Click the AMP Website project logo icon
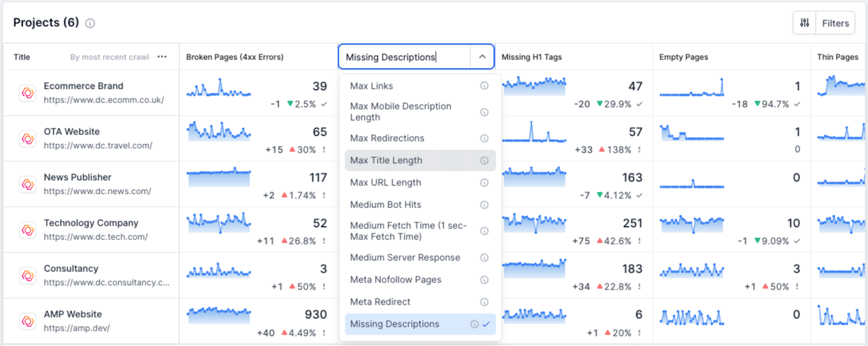This screenshot has height=346, width=868. (28, 321)
